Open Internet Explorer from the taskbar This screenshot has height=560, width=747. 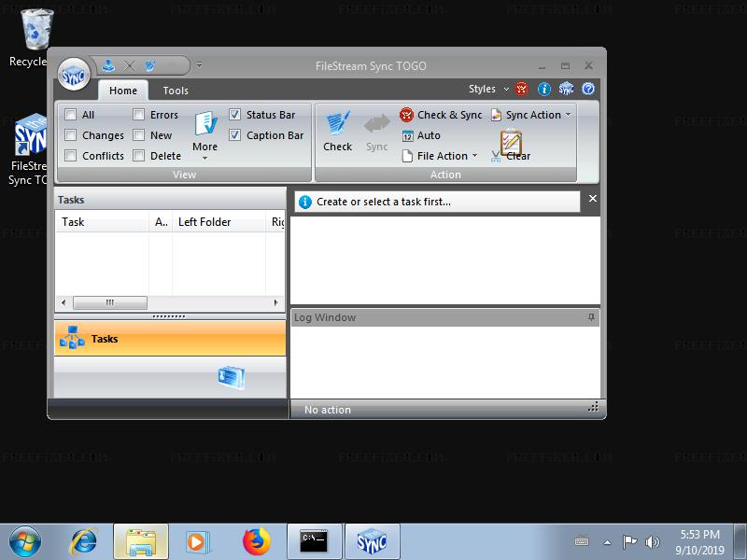84,541
